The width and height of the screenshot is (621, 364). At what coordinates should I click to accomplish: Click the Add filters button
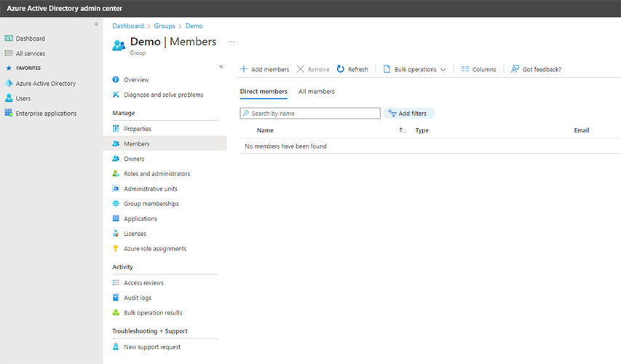408,114
